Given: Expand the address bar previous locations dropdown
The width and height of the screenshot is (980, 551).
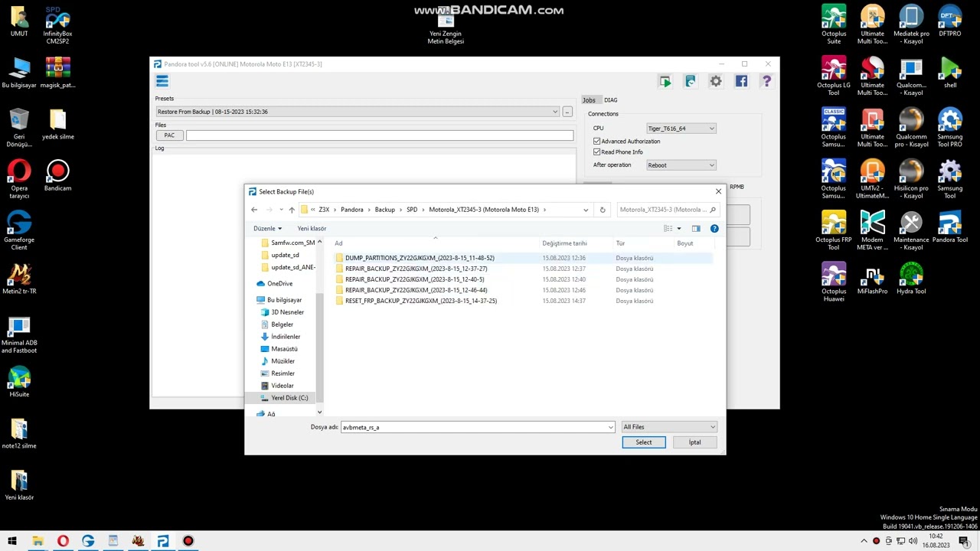Looking at the screenshot, I should pyautogui.click(x=586, y=210).
